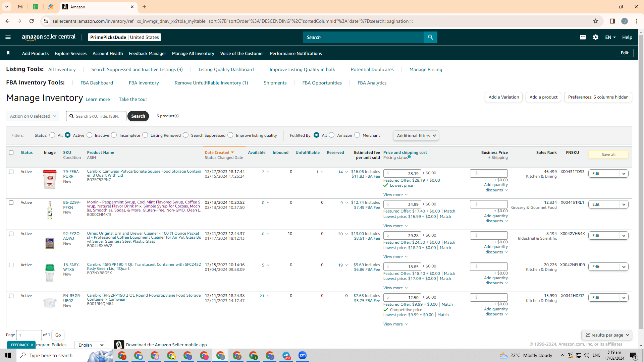
Task: Click the Save all button
Action: click(x=608, y=155)
